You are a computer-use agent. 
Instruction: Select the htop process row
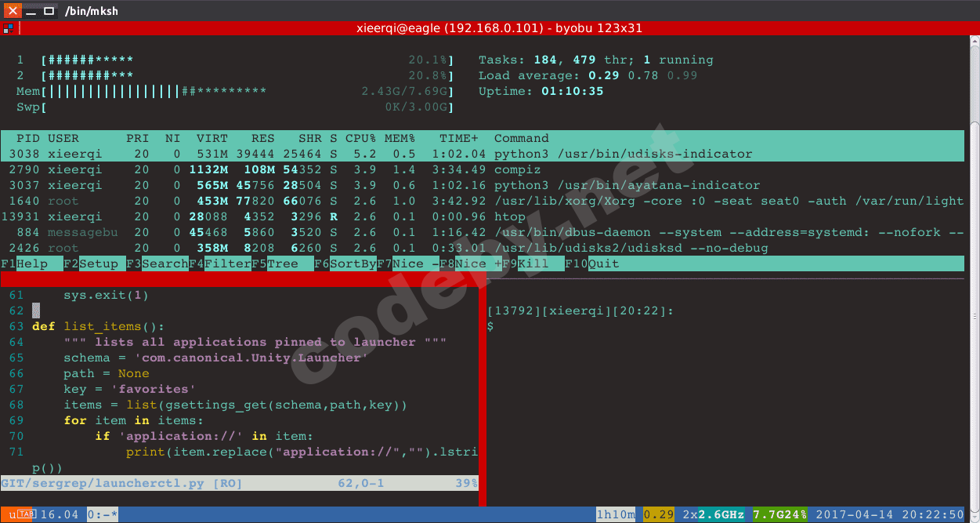[x=483, y=216]
